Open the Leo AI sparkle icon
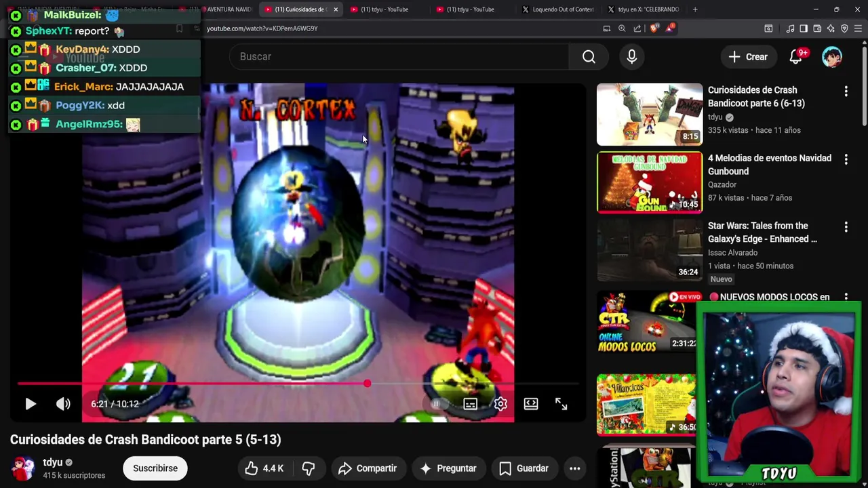The image size is (868, 488). [831, 28]
